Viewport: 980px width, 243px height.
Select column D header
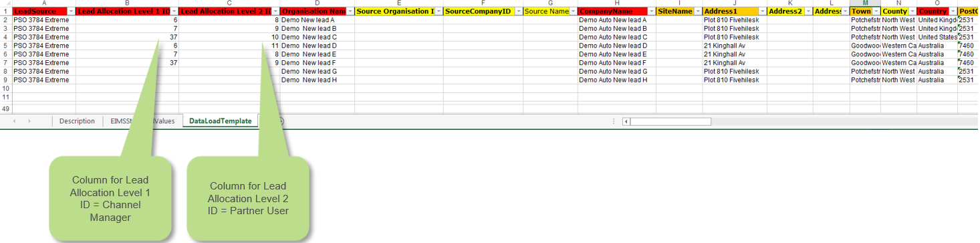[x=317, y=3]
